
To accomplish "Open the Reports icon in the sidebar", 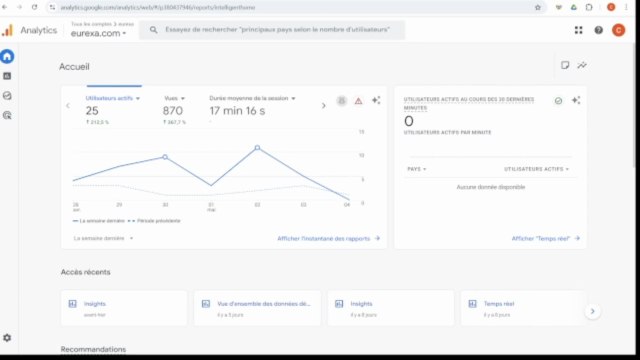I will click(7, 76).
